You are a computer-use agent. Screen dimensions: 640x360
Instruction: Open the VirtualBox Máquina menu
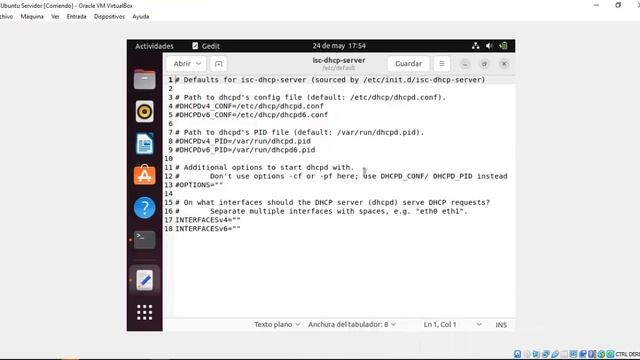[32, 16]
